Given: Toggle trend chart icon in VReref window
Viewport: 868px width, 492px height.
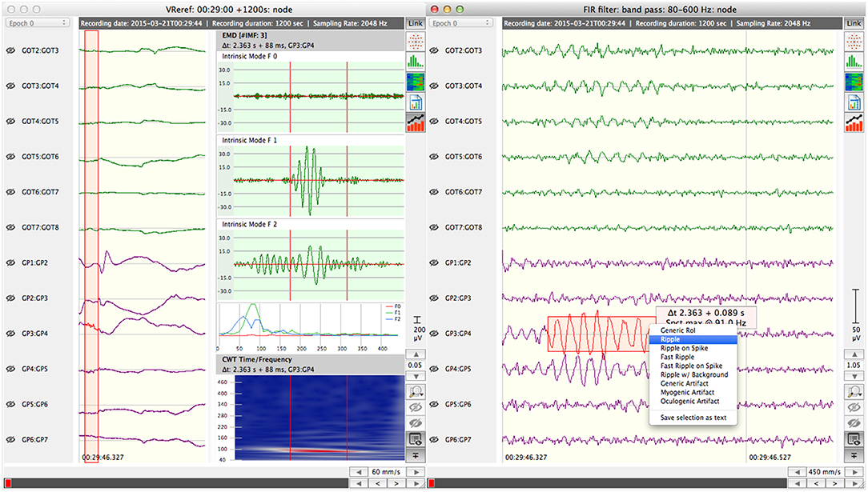Looking at the screenshot, I should (415, 122).
